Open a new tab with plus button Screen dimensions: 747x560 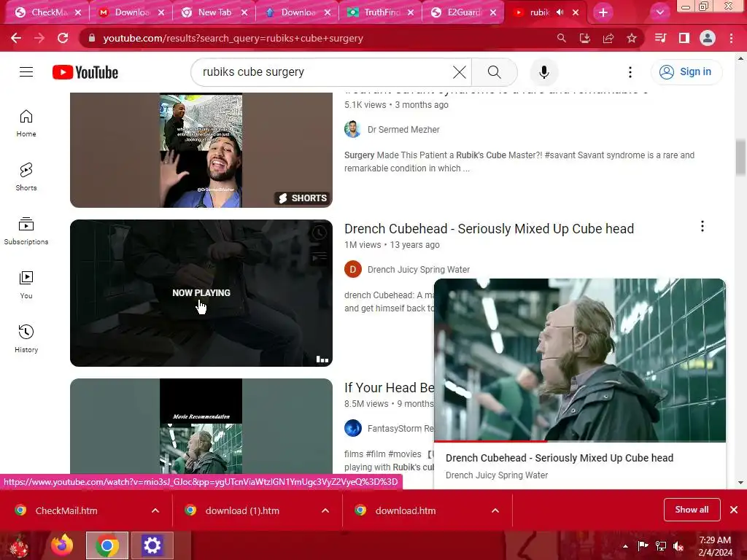603,12
